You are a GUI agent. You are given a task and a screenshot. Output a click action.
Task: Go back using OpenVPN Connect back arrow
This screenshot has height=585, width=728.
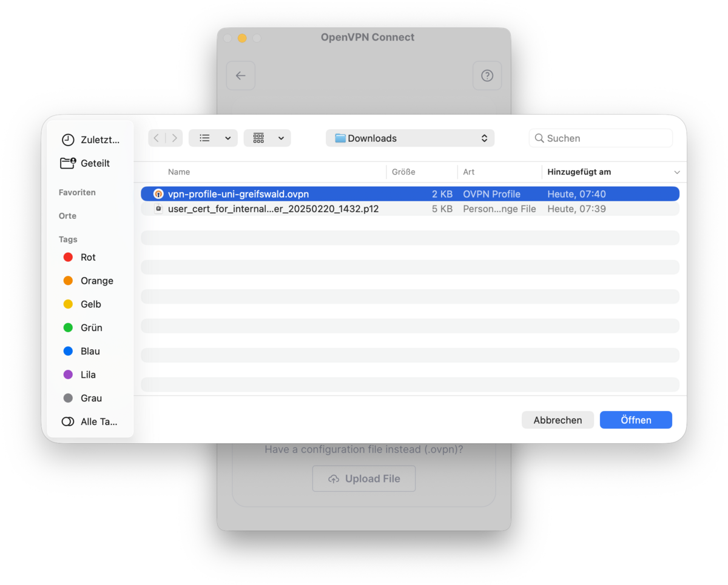[240, 76]
